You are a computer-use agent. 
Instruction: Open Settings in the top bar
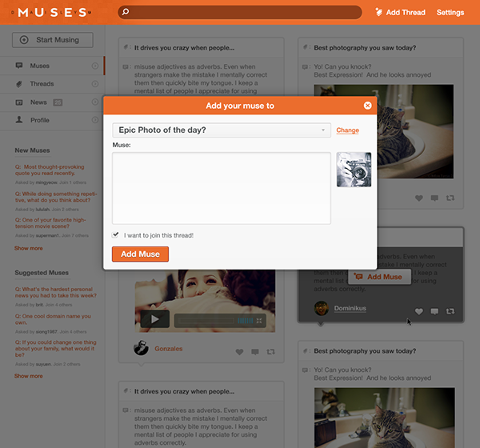click(450, 13)
